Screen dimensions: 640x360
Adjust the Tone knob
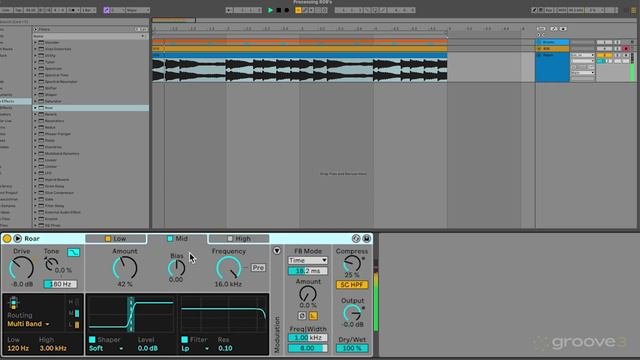coord(51,264)
